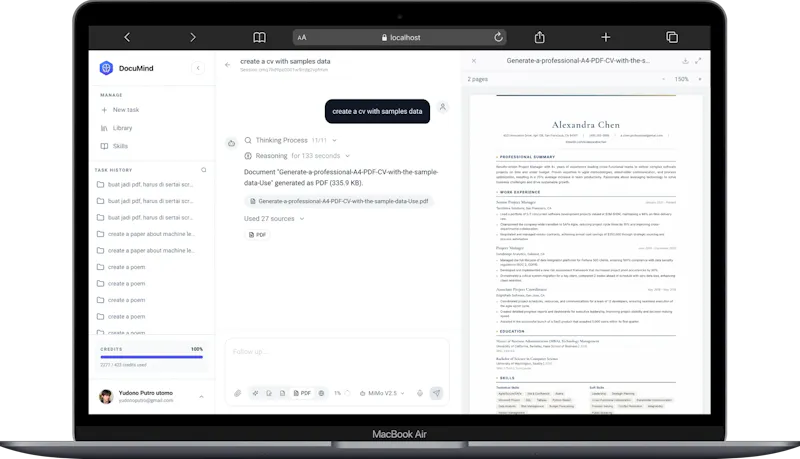
Task: Click the chat title 'create a cv with samples data'
Action: pos(285,61)
